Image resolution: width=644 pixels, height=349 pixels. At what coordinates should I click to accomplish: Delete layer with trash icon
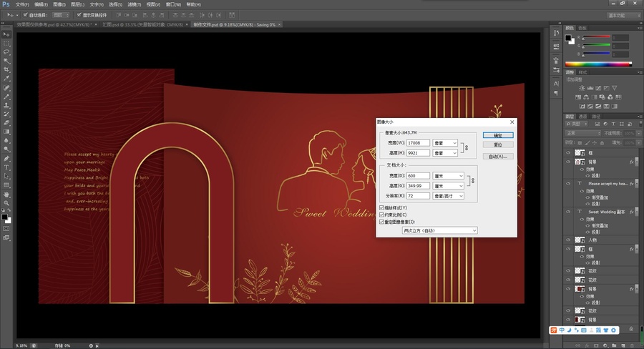coord(632,345)
